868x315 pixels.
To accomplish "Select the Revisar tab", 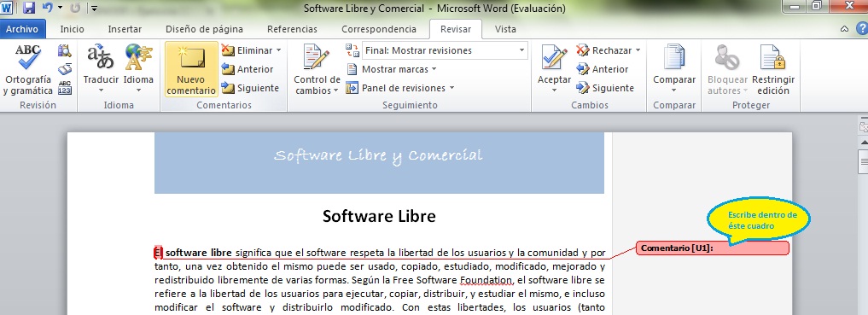I will coord(456,29).
